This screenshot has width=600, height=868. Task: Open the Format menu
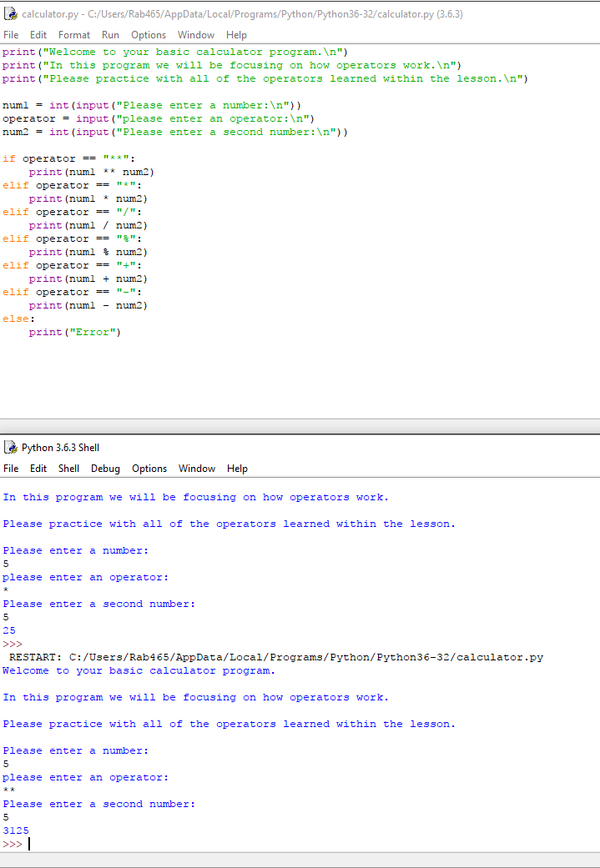coord(74,35)
